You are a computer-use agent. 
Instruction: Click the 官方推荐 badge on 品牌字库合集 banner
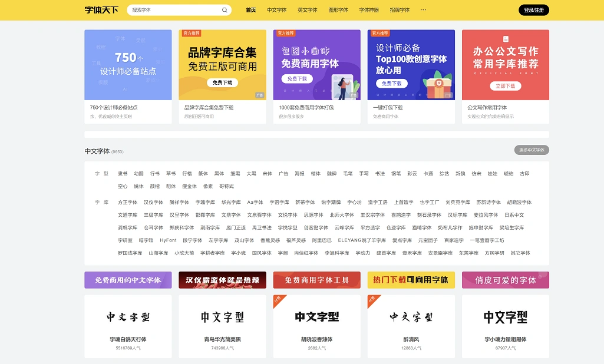point(192,34)
